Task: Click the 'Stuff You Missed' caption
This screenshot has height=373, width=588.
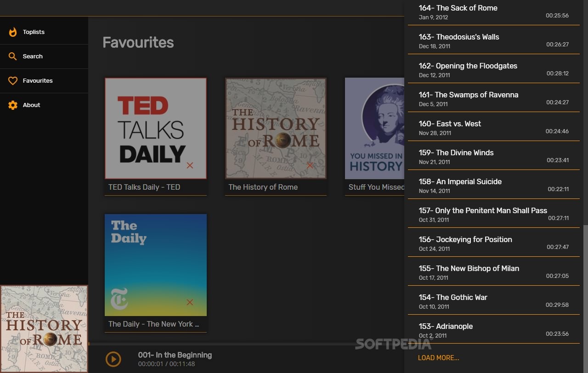Action: point(376,187)
